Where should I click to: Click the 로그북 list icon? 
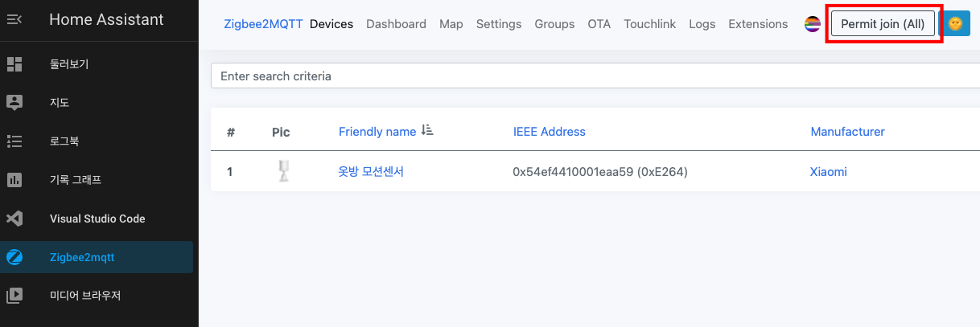coord(14,141)
